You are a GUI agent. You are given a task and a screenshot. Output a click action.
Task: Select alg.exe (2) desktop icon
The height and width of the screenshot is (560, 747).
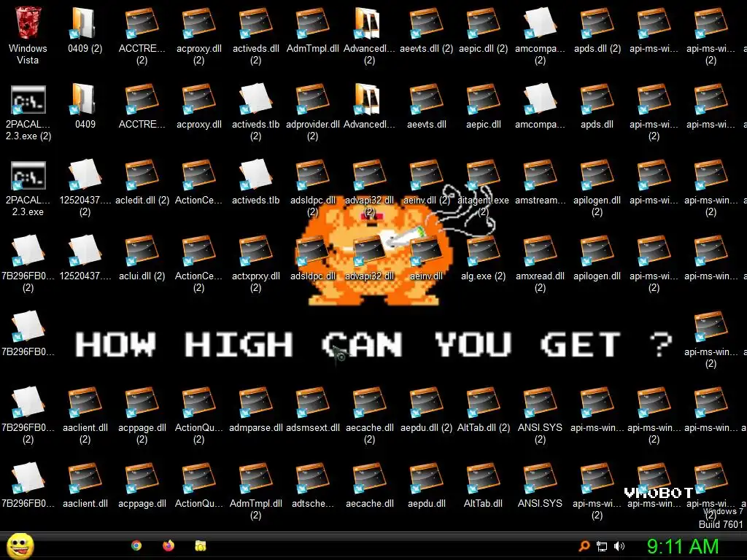pyautogui.click(x=483, y=250)
